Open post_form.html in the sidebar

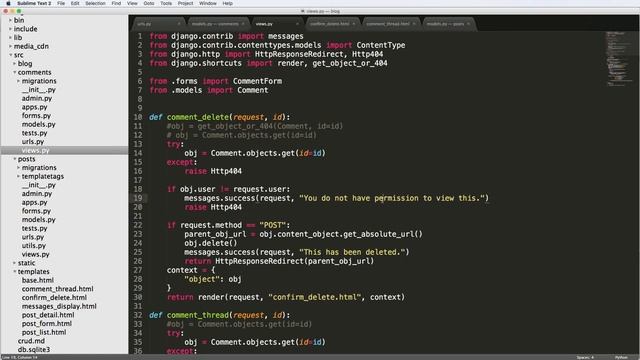tap(47, 324)
